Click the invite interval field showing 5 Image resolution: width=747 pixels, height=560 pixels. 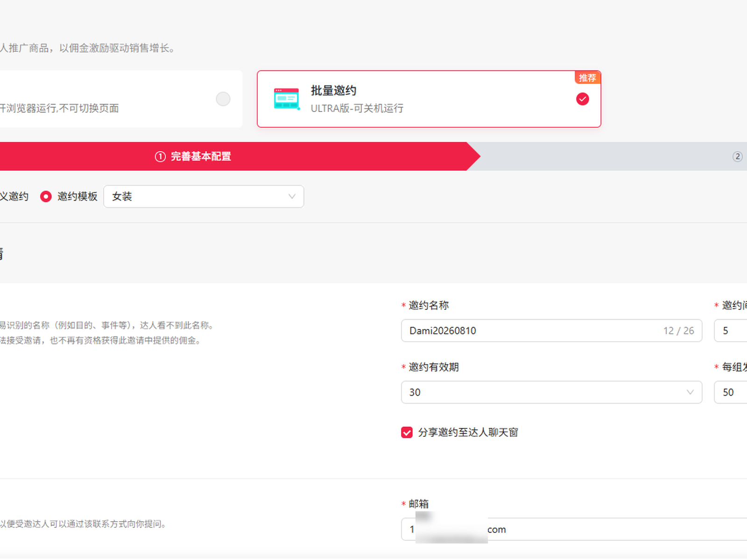tap(731, 330)
